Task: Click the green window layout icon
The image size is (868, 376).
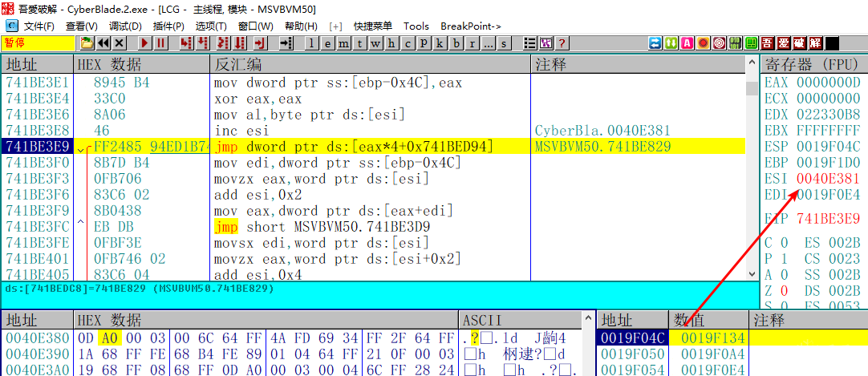Action: [752, 43]
